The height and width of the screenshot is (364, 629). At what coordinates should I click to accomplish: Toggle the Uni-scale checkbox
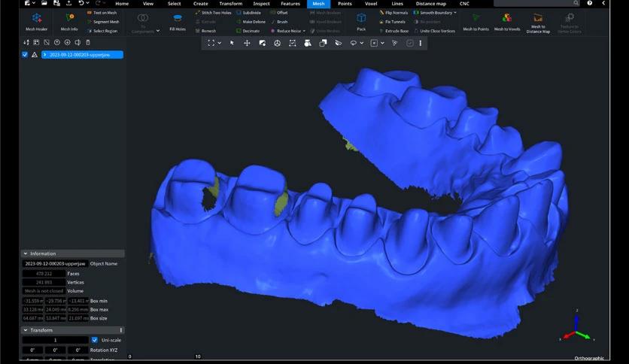pos(95,340)
